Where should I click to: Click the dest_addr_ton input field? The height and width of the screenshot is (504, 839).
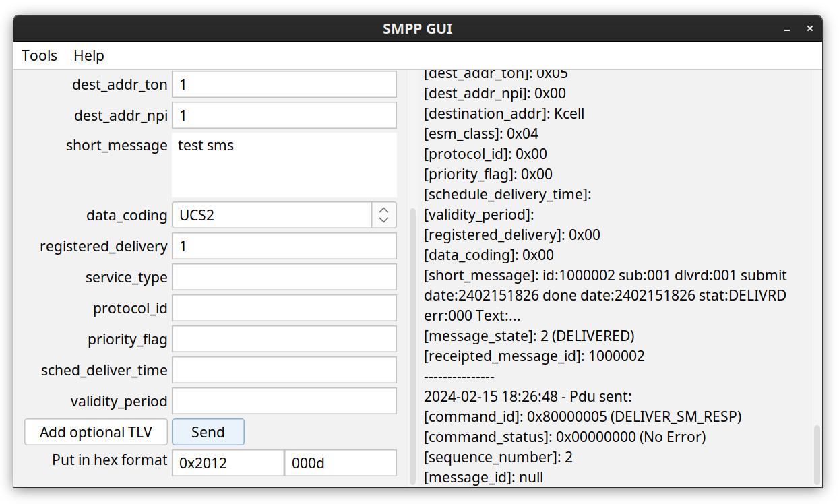pyautogui.click(x=284, y=85)
